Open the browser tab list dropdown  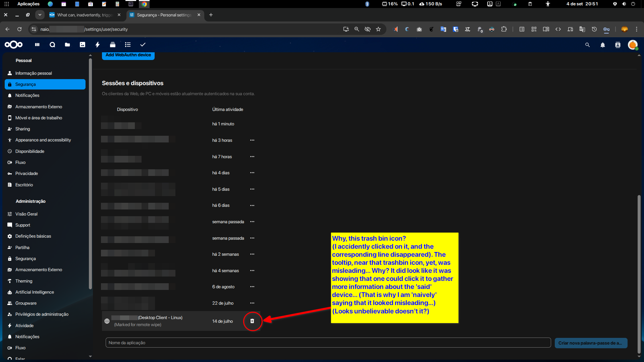(x=40, y=15)
